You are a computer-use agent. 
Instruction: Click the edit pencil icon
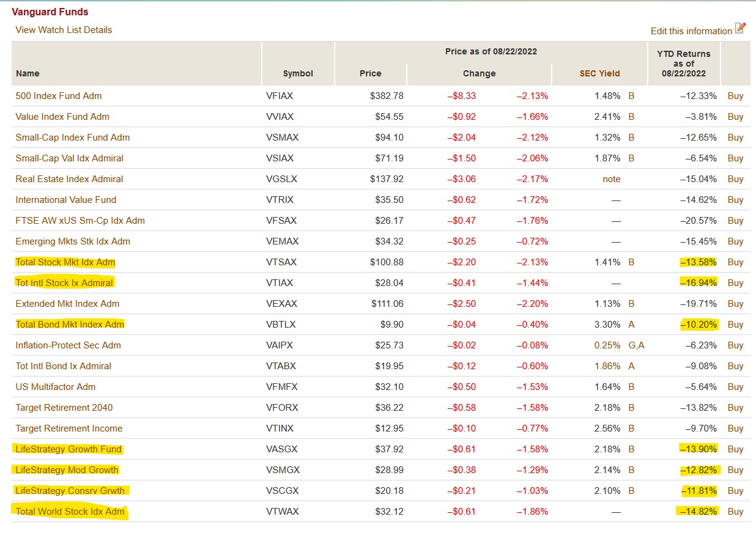pyautogui.click(x=741, y=28)
